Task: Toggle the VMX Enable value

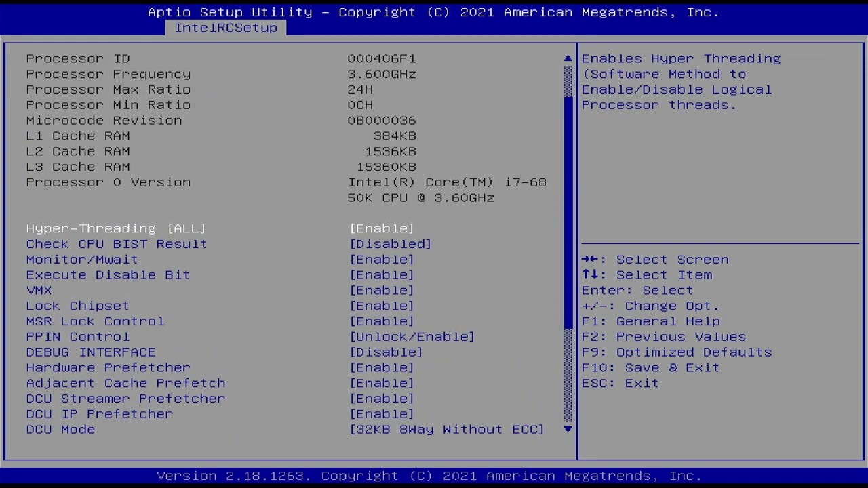Action: pos(381,290)
